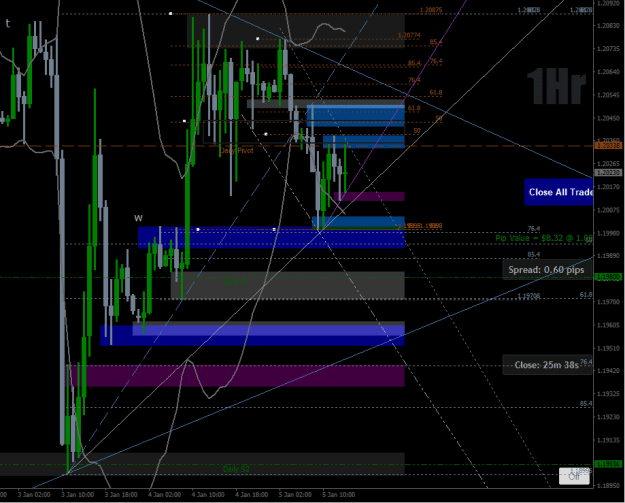Click the W text label on chart
This screenshot has height=503, width=625.
138,218
